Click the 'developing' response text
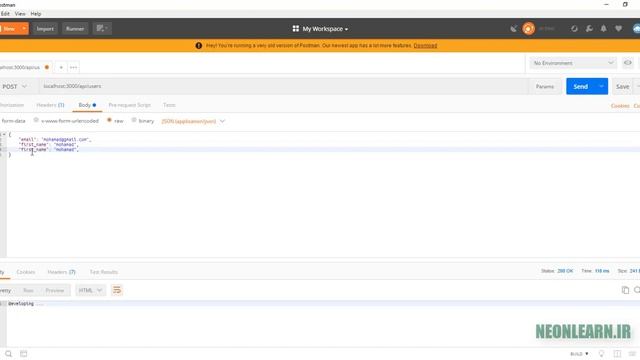 pyautogui.click(x=21, y=304)
